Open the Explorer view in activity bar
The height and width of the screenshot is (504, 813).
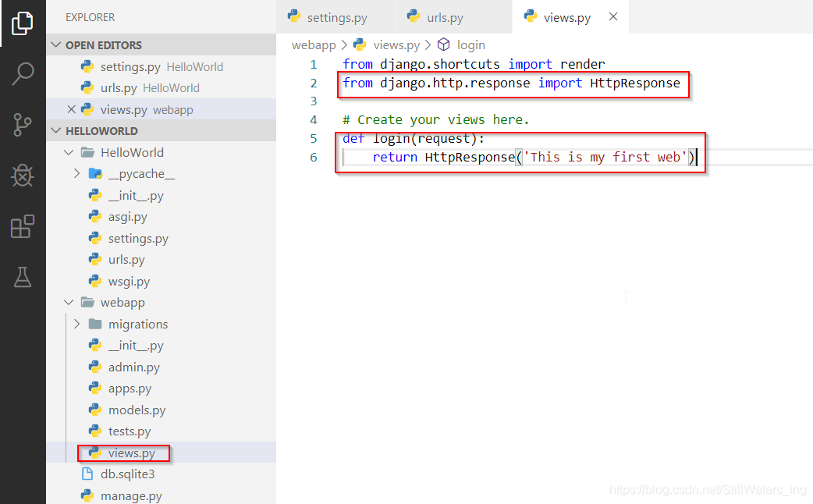(23, 23)
